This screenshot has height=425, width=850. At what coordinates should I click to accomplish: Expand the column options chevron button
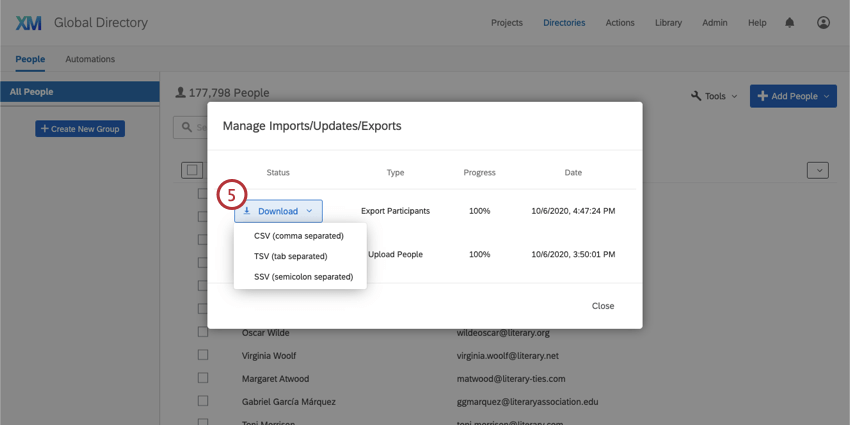coord(817,170)
